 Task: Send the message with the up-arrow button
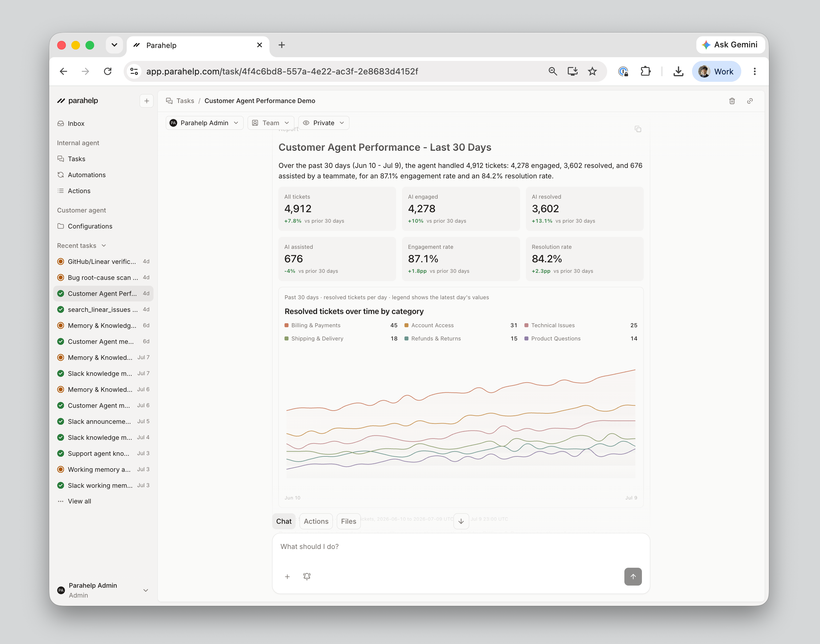633,577
